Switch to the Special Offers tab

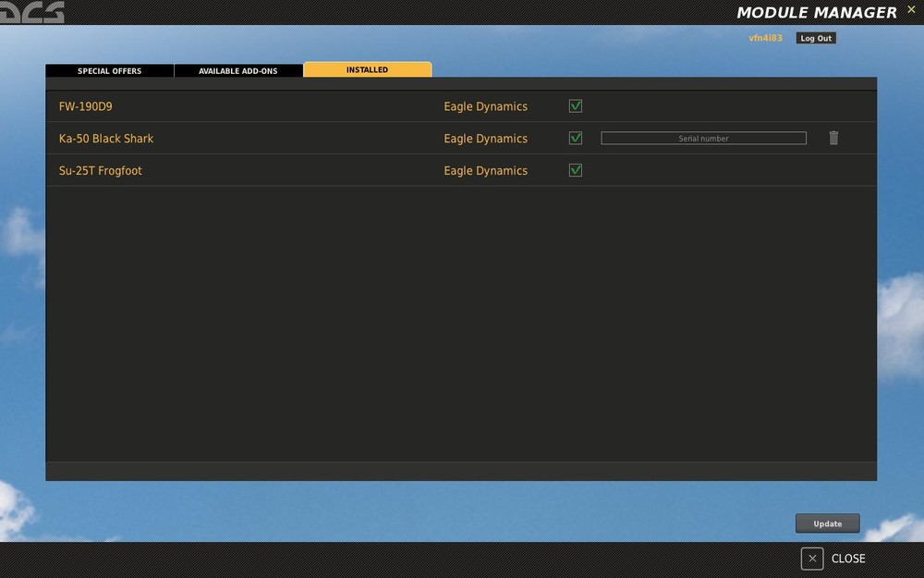110,71
